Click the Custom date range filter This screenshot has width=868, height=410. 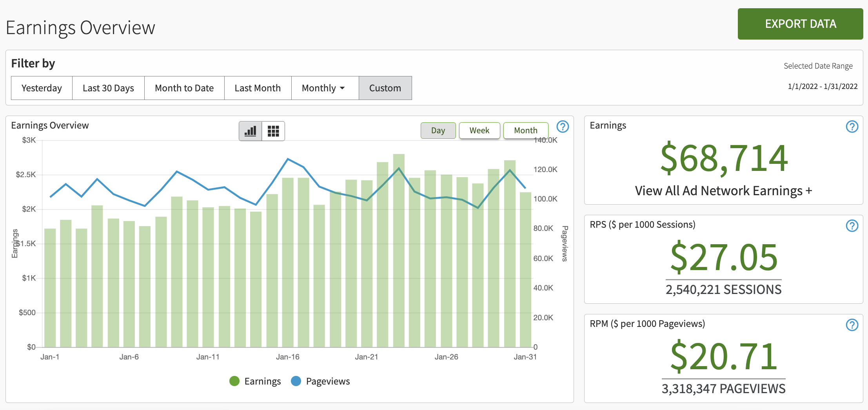pyautogui.click(x=385, y=88)
